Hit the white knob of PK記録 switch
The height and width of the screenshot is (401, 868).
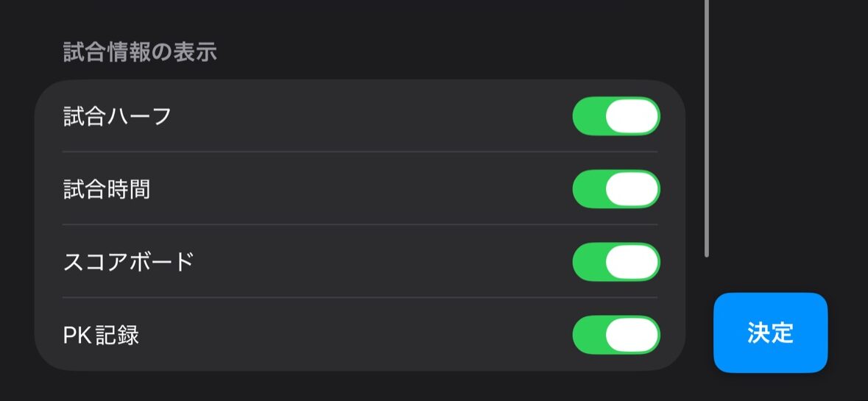point(632,335)
